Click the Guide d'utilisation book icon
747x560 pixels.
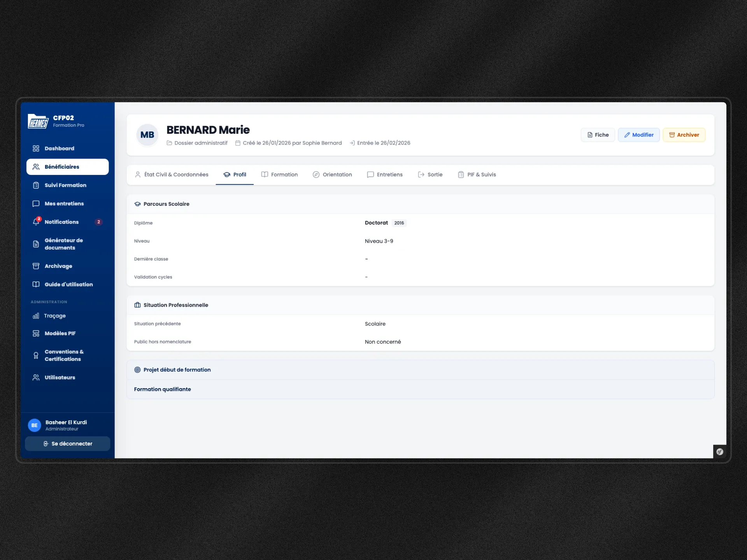pos(36,284)
